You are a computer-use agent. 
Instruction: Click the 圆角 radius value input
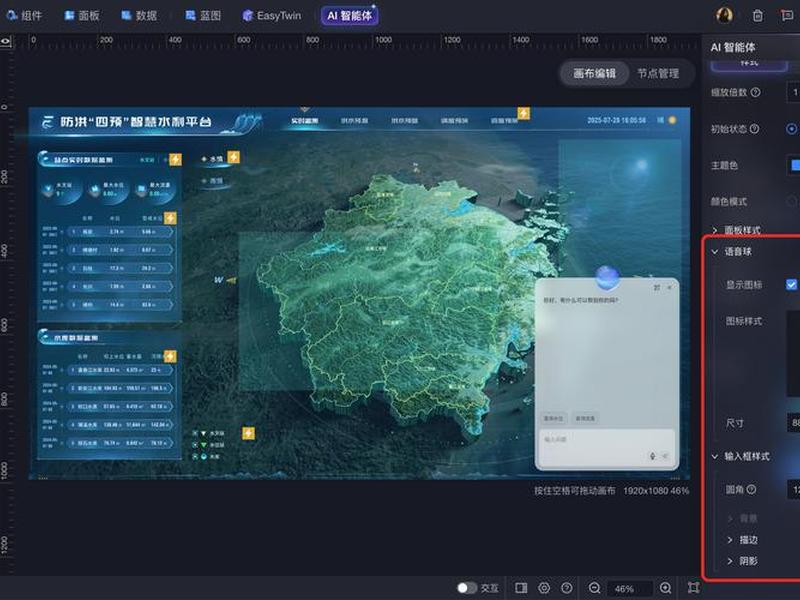coord(793,490)
